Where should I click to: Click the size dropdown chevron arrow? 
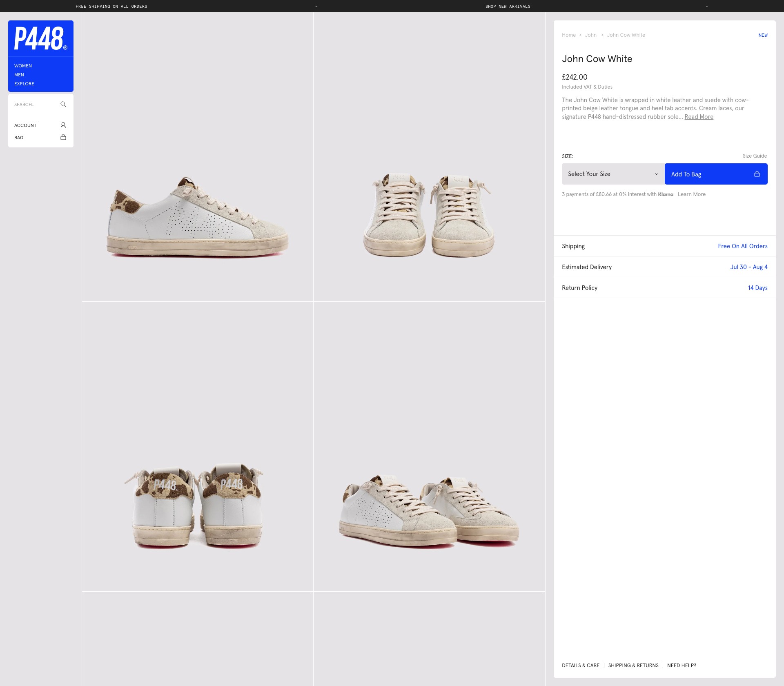coord(657,174)
